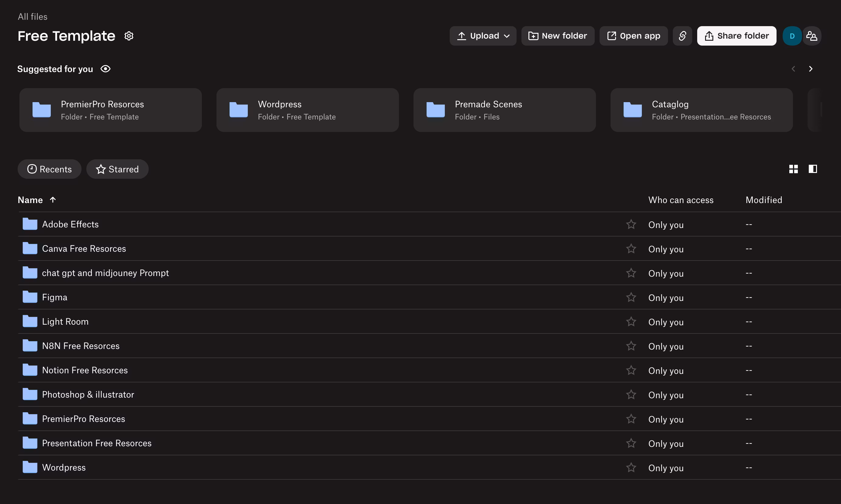Open folder settings gear next to Free Template
This screenshot has height=504, width=841.
[x=129, y=36]
